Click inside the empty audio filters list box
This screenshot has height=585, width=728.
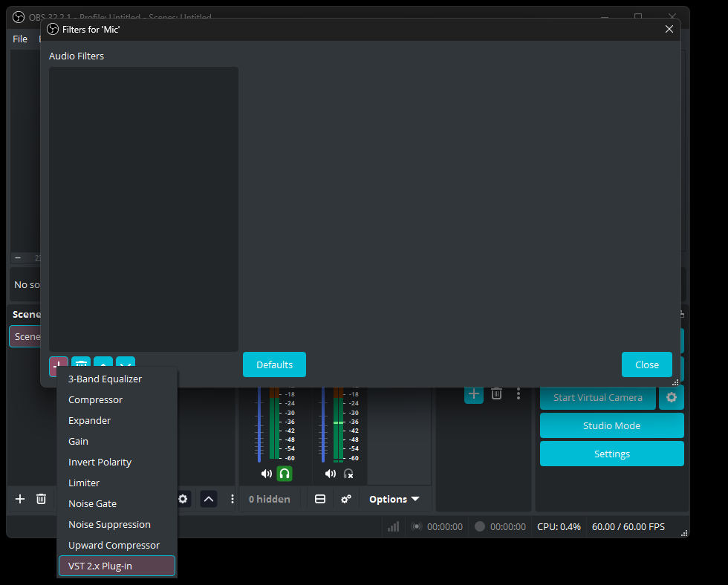click(x=143, y=209)
